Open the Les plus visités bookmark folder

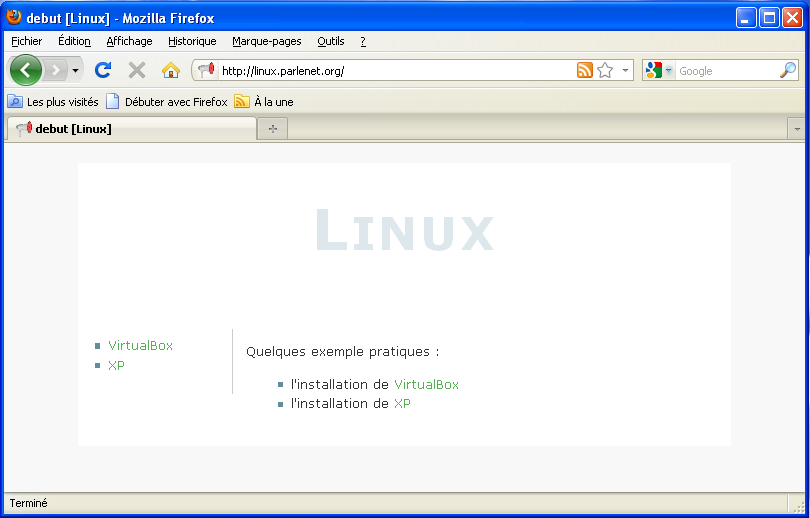coord(54,102)
